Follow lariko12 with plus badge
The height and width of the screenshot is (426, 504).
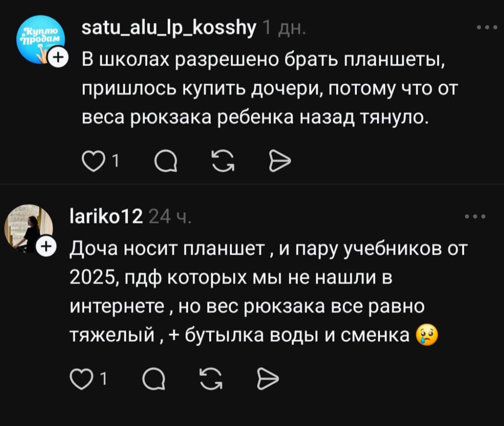(x=46, y=246)
